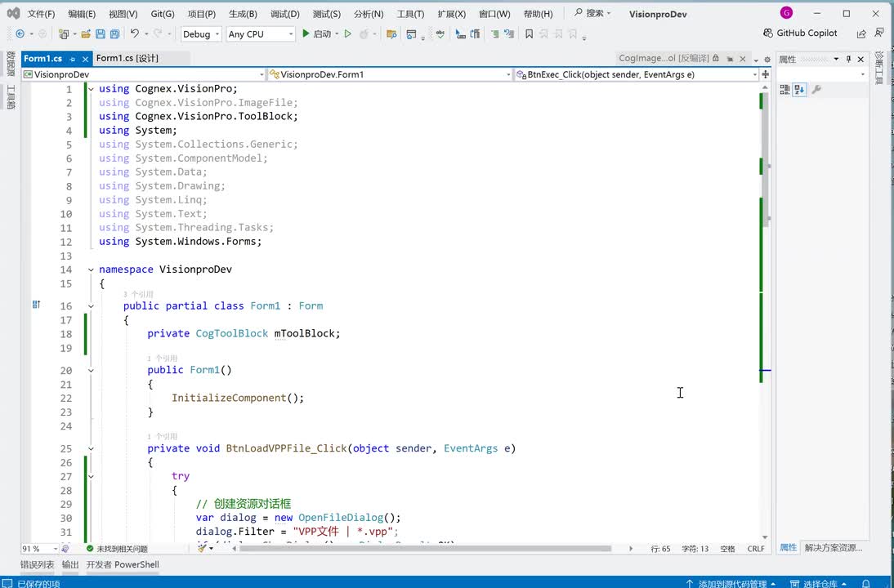Viewport: 894px width, 588px height.
Task: Open the 视图(V) menu
Action: (123, 14)
